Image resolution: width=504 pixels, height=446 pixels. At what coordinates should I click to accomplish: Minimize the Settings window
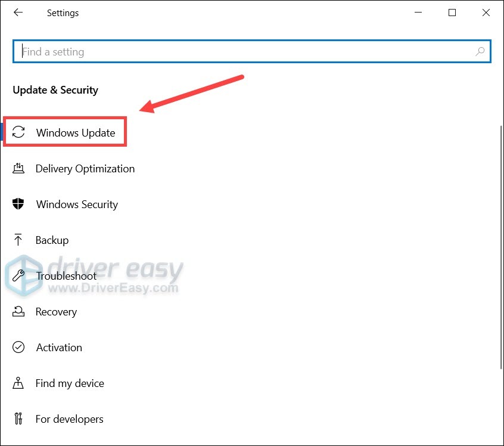click(x=419, y=13)
